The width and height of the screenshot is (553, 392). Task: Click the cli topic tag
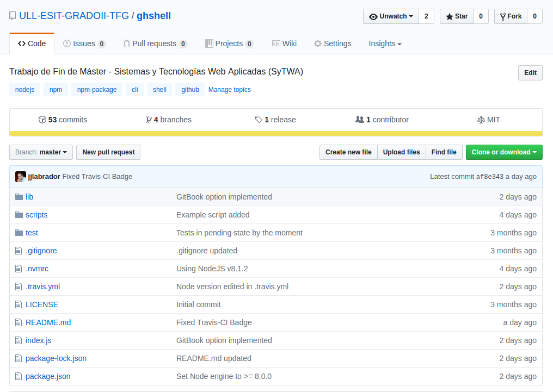[x=135, y=90]
